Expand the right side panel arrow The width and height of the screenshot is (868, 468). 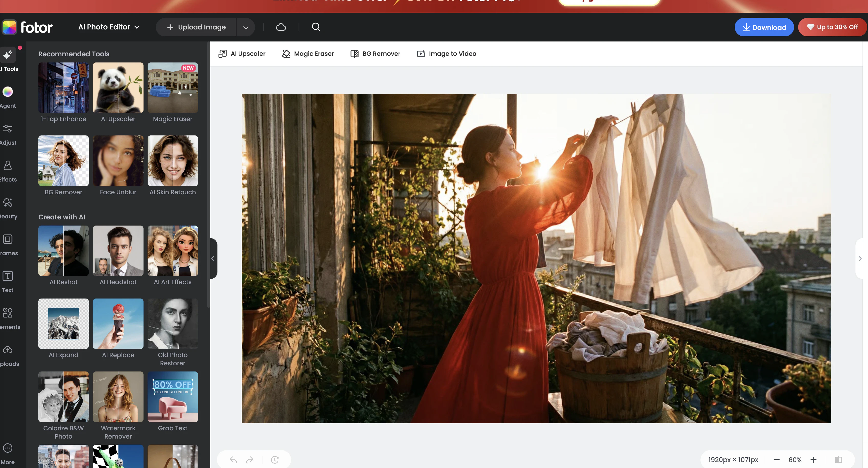[x=860, y=258]
